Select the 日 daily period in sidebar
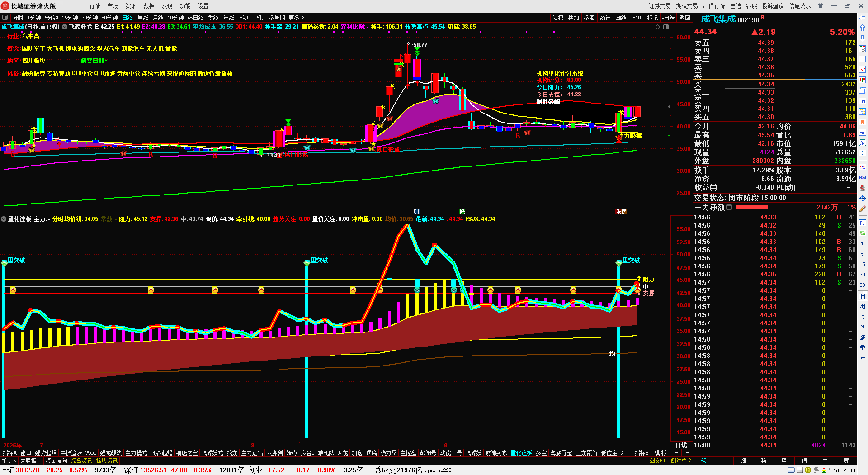The image size is (868, 475). (x=863, y=296)
